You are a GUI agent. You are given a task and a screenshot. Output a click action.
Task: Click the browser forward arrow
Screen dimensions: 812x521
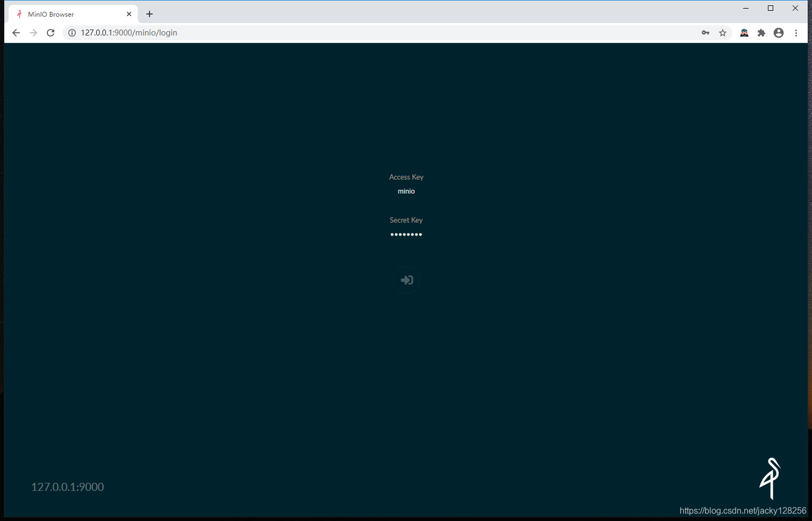pyautogui.click(x=33, y=33)
